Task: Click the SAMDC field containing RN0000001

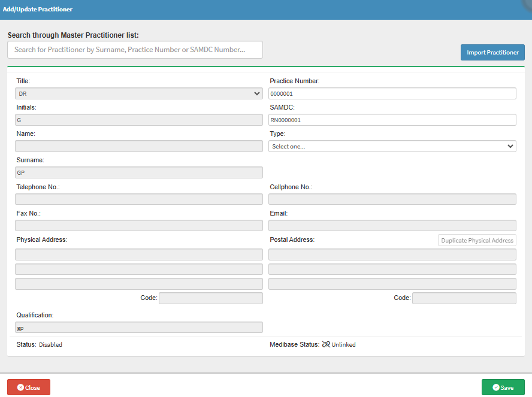Action: (392, 120)
